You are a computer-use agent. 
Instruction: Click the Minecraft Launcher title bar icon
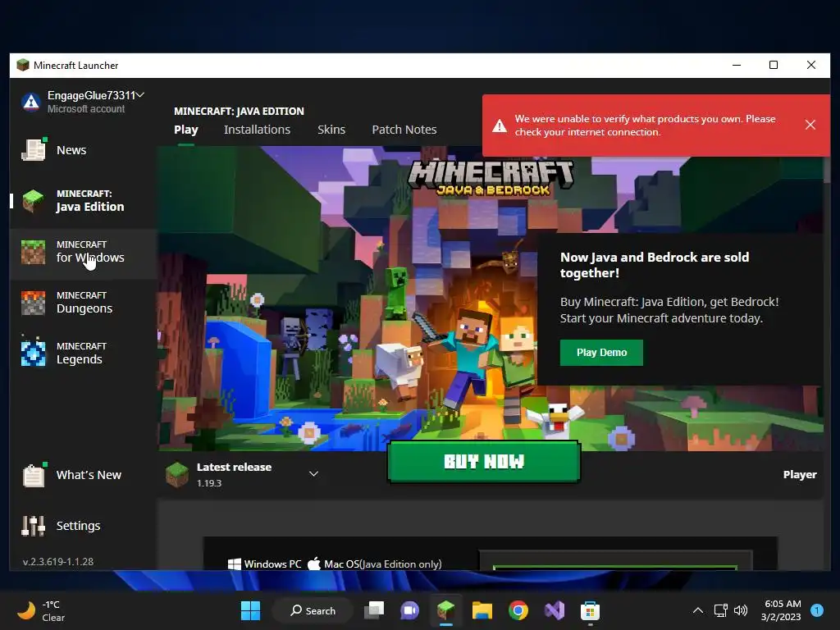22,65
